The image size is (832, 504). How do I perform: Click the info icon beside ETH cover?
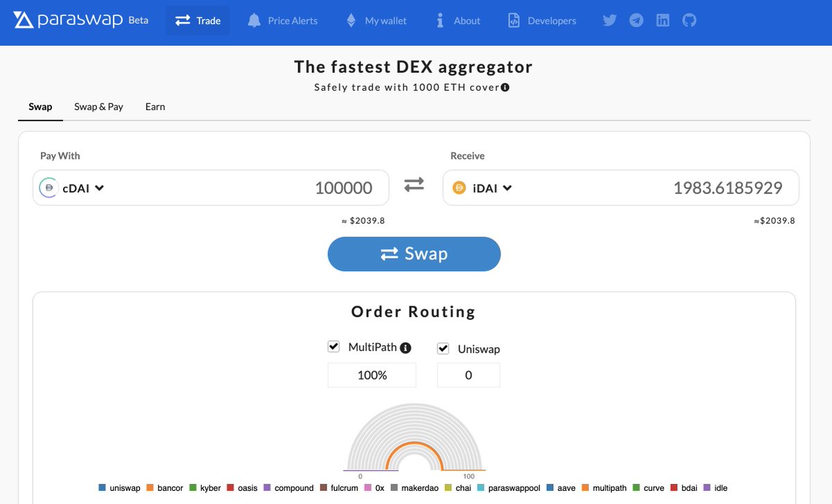click(505, 87)
